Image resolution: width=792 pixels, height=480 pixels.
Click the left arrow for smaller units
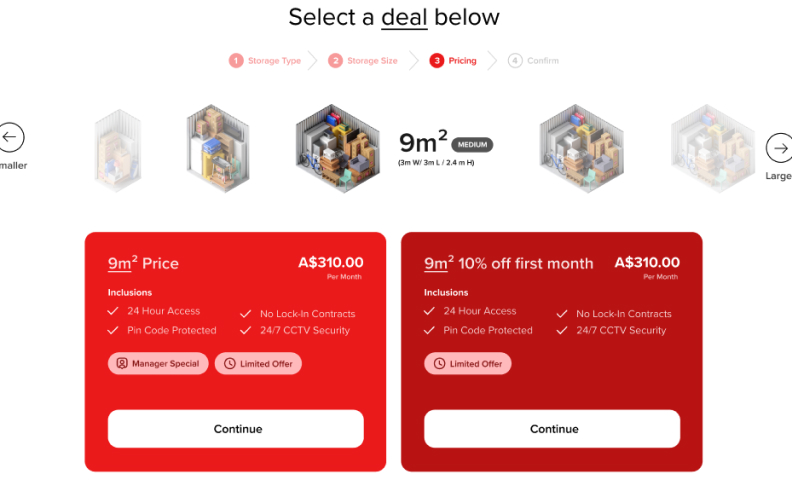[11, 138]
